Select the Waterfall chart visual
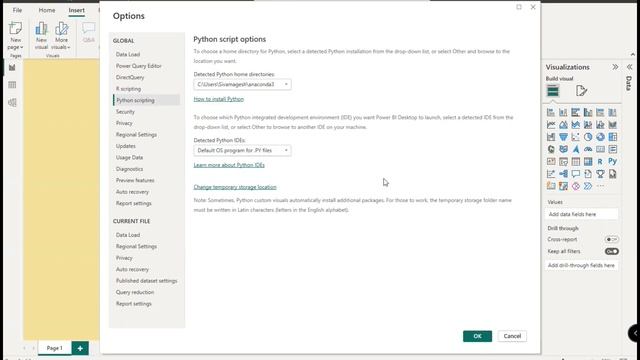Viewport: 640px width, 360px height. [551, 137]
